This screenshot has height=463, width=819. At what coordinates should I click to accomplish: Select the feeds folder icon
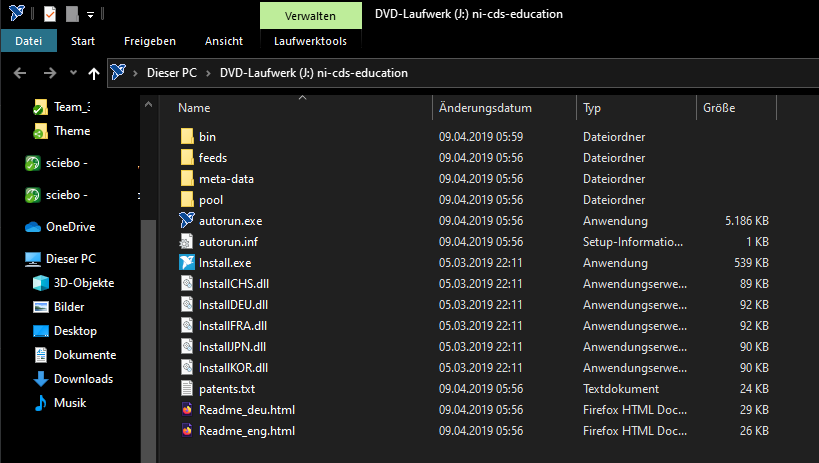point(187,158)
